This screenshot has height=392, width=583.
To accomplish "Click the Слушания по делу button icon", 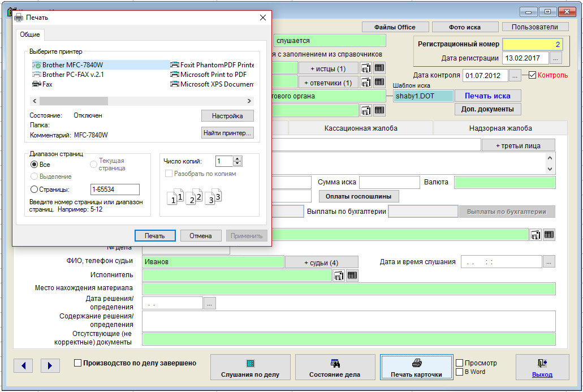I will (251, 363).
